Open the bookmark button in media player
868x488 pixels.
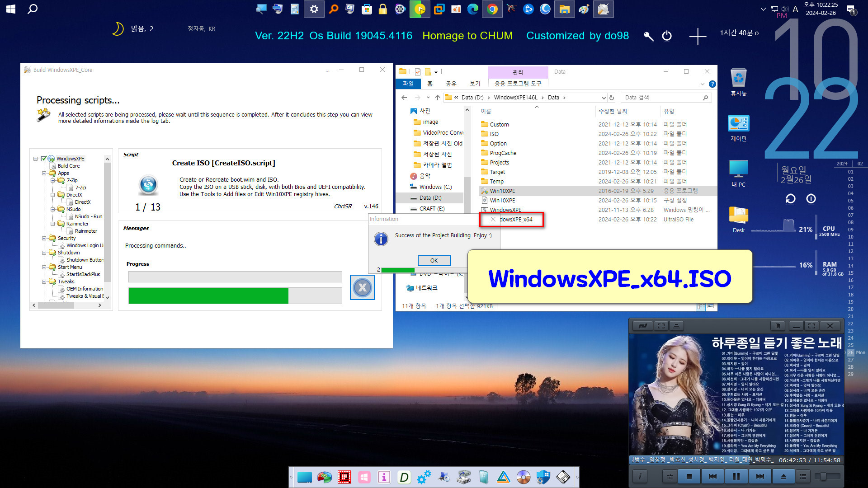click(778, 326)
